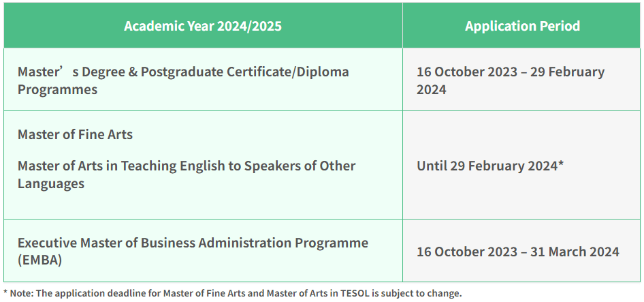Click the Application Period column header

[x=522, y=26]
